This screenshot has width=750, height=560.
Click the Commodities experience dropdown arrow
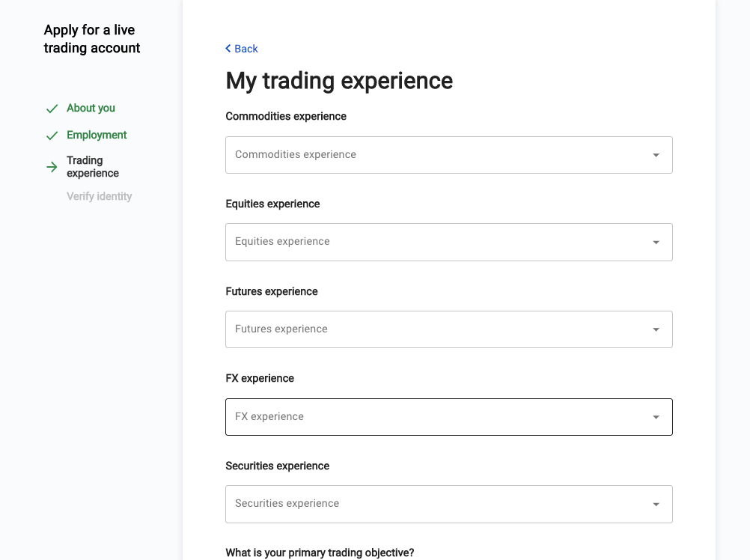point(656,155)
